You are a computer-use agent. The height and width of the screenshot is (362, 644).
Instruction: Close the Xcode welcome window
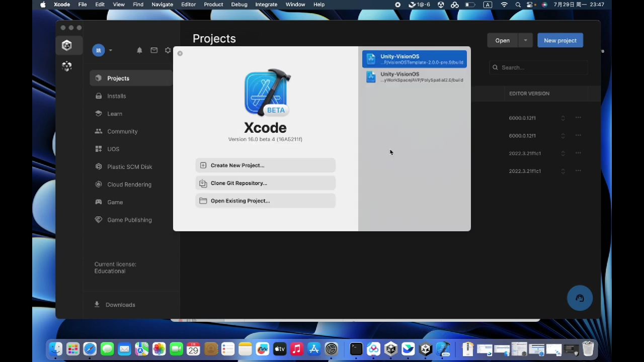180,53
